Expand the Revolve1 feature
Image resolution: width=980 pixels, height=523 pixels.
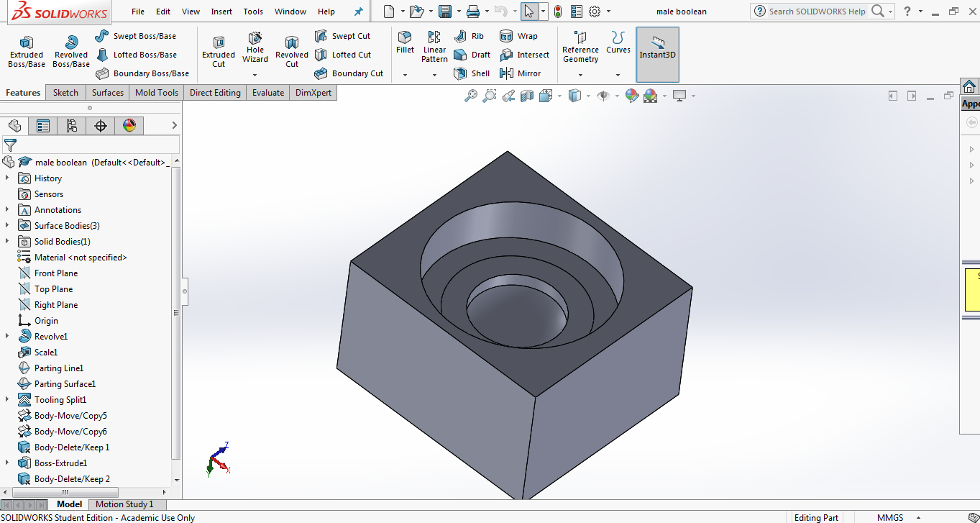(x=7, y=336)
